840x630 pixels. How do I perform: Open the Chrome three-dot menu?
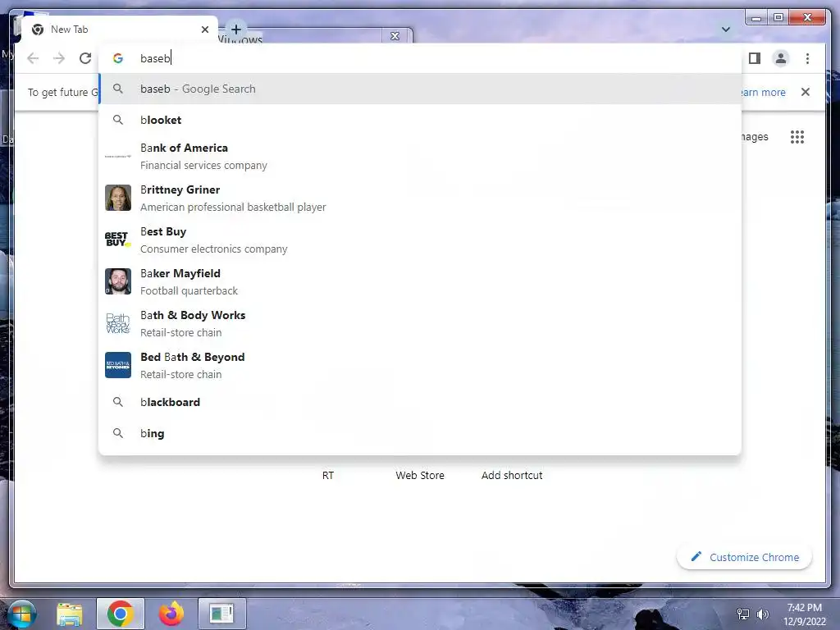pos(807,58)
